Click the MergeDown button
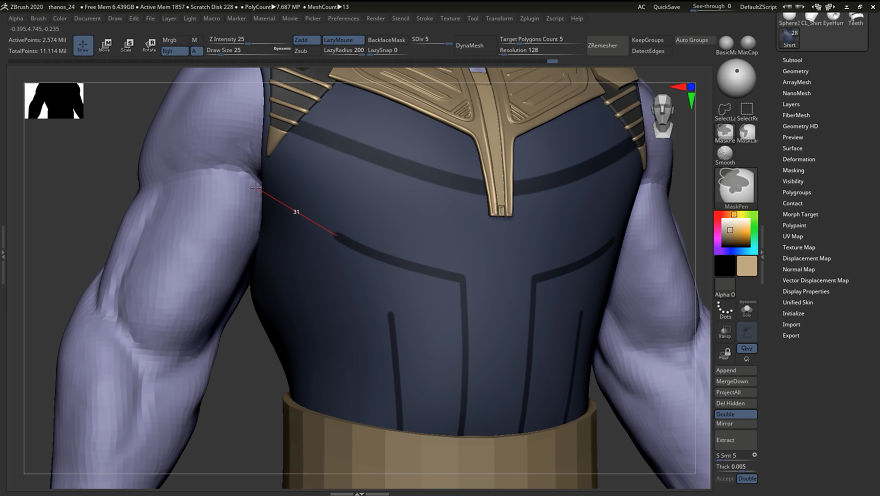Screen dimensions: 880x496 click(x=736, y=381)
